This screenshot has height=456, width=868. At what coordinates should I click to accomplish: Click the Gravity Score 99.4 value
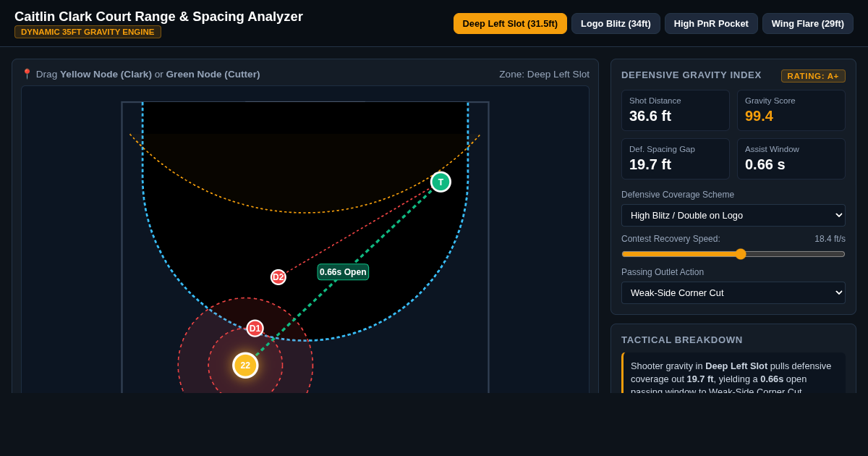point(759,116)
